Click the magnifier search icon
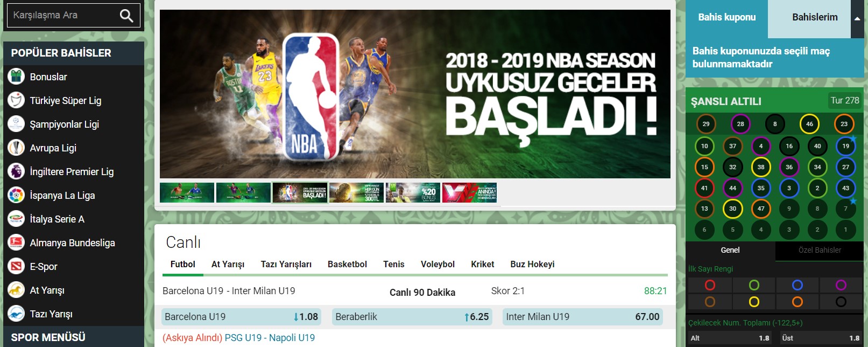The image size is (868, 347). 126,16
